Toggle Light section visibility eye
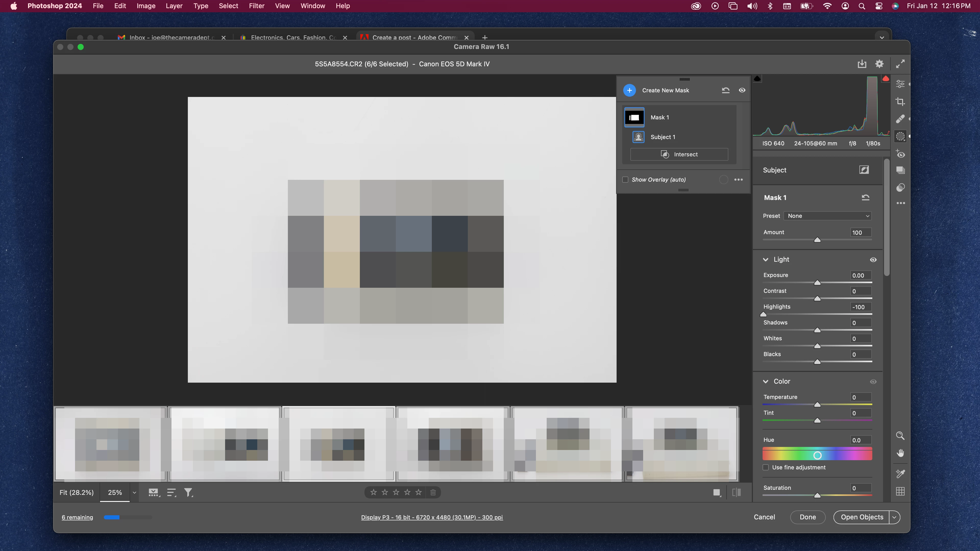 pyautogui.click(x=873, y=260)
